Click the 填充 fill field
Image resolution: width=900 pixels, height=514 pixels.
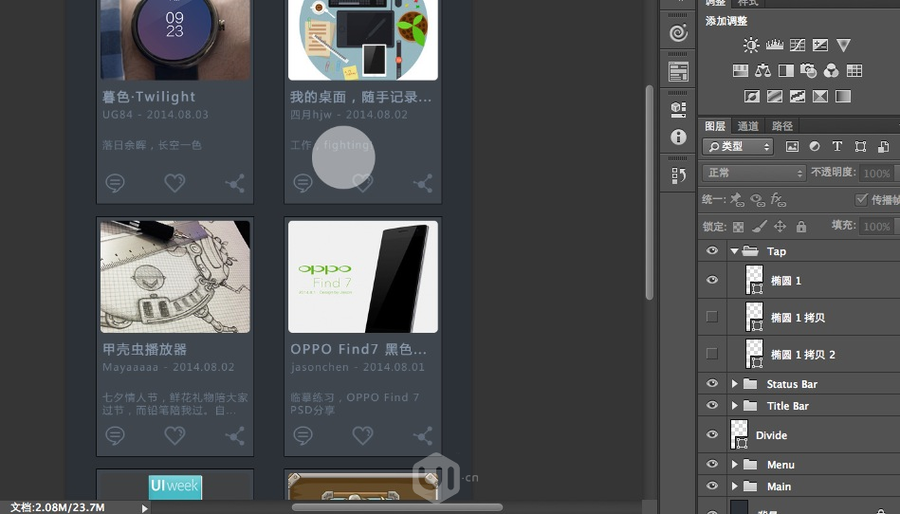point(878,226)
